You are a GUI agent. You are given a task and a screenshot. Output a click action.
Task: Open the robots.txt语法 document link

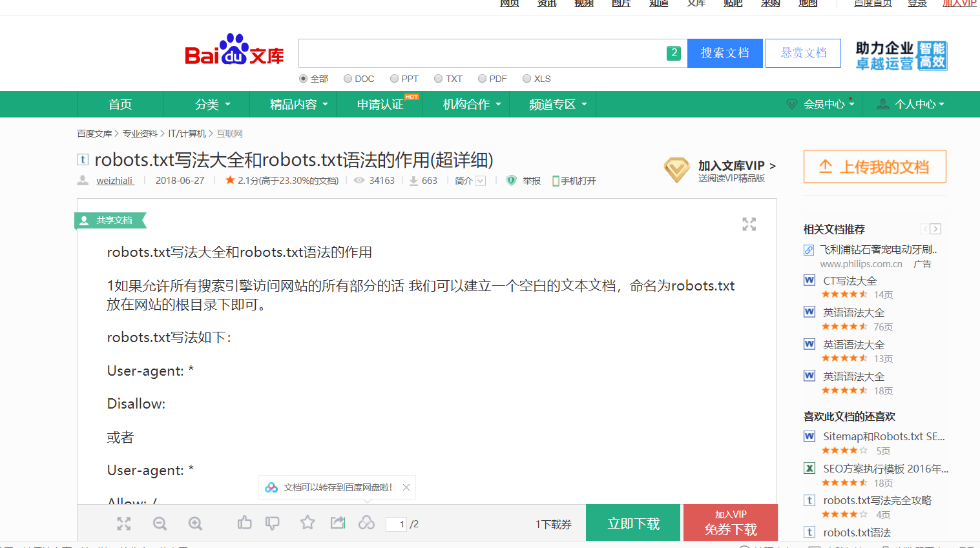coord(857,533)
